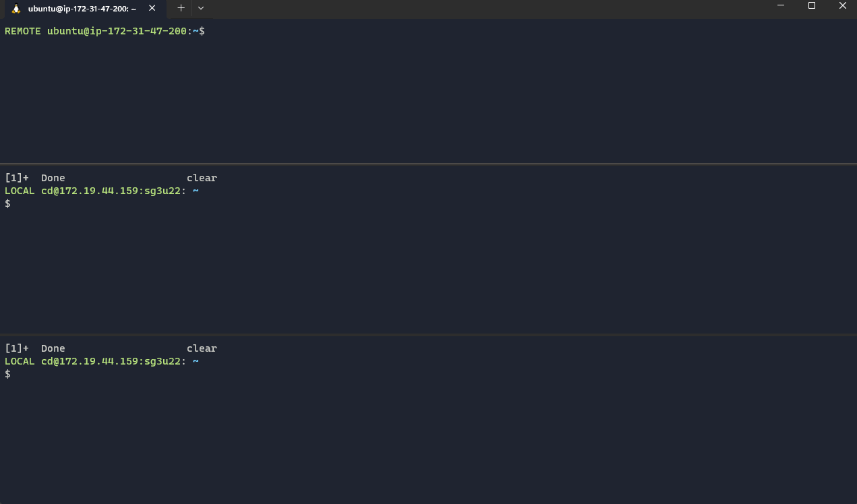Select the ubuntu@ip-172-31-47-200 tab title
The image size is (857, 504).
(82, 9)
